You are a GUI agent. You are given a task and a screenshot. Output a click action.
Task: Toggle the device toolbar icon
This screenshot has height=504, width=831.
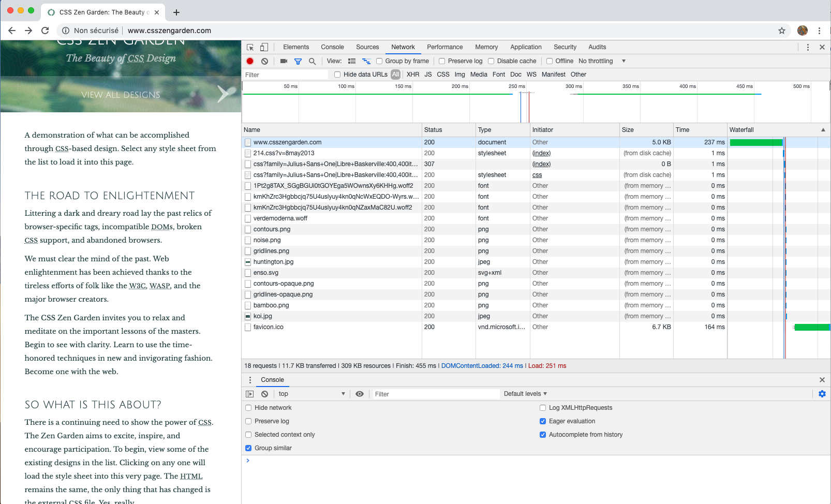coord(264,47)
